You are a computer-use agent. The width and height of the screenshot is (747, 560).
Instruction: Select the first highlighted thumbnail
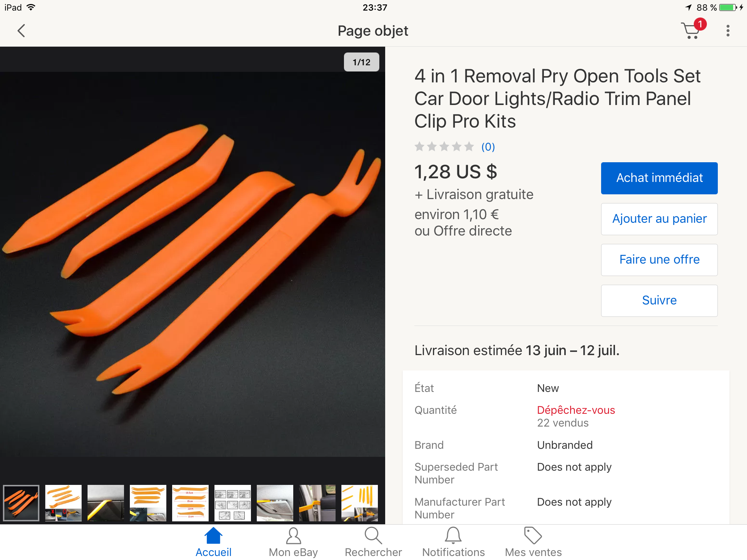pyautogui.click(x=21, y=503)
